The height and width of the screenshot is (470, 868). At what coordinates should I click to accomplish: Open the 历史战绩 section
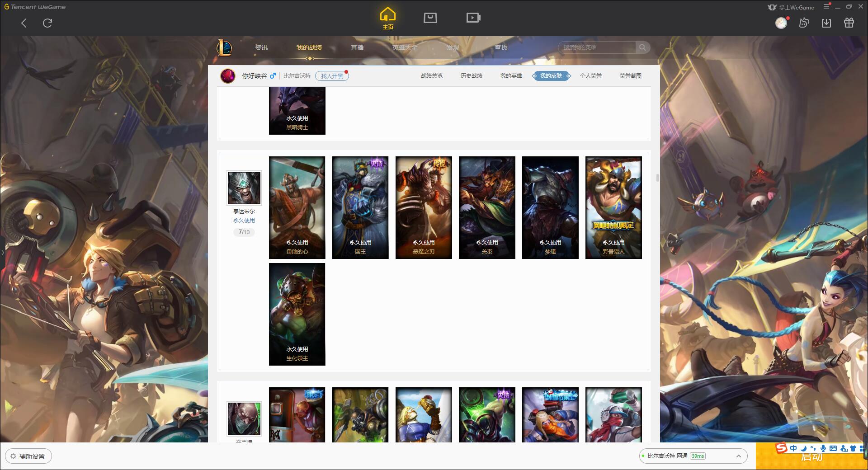(472, 76)
